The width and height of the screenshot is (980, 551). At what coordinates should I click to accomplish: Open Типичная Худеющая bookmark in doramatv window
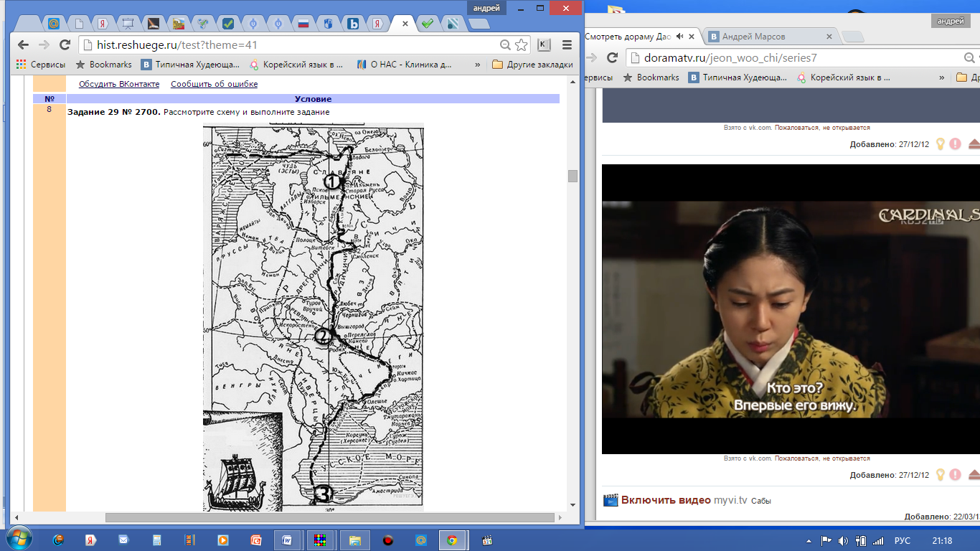pos(737,77)
